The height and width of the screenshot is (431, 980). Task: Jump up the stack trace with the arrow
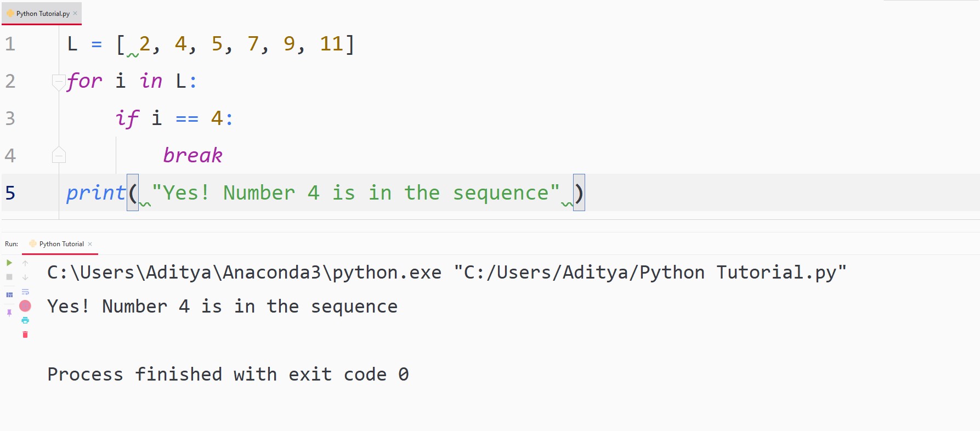[25, 263]
